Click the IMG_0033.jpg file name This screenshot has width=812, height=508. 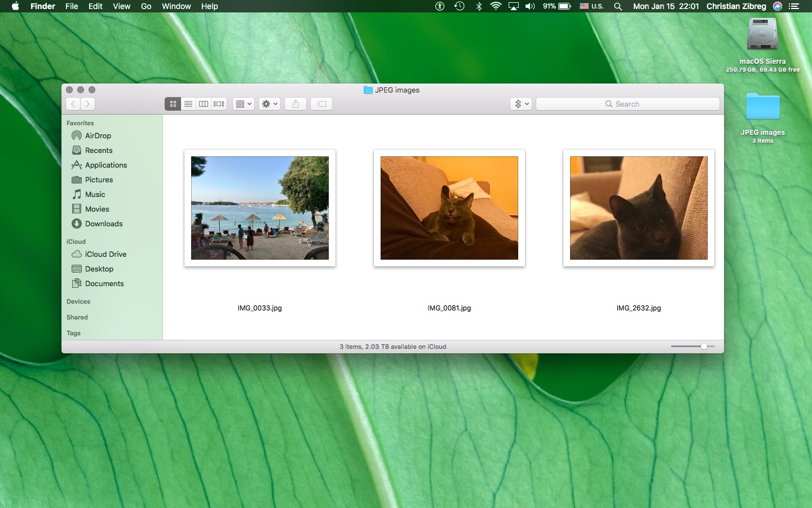(260, 308)
